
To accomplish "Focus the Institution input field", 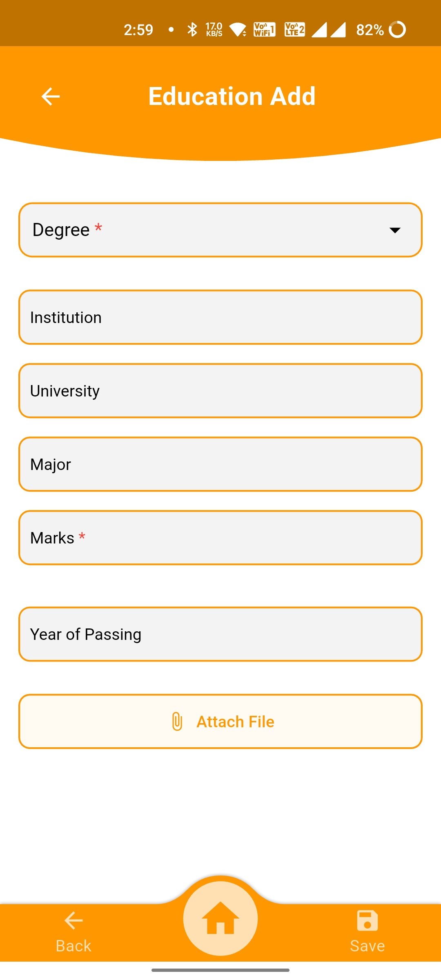I will (x=220, y=317).
